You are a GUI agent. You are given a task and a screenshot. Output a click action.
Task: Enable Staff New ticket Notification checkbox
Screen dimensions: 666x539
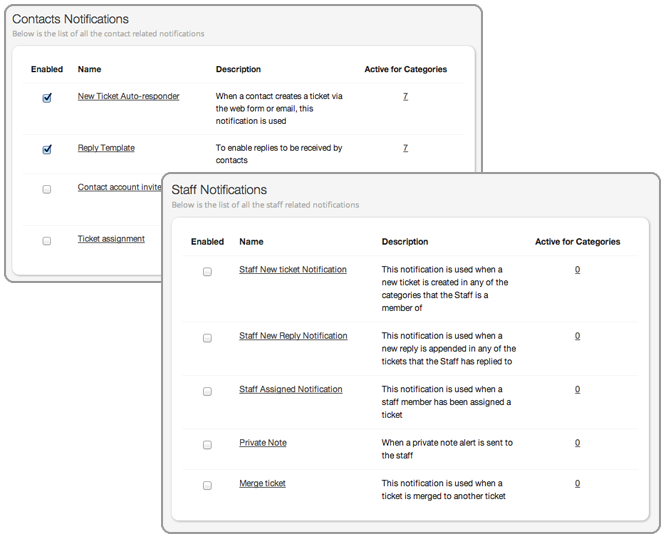tap(207, 272)
